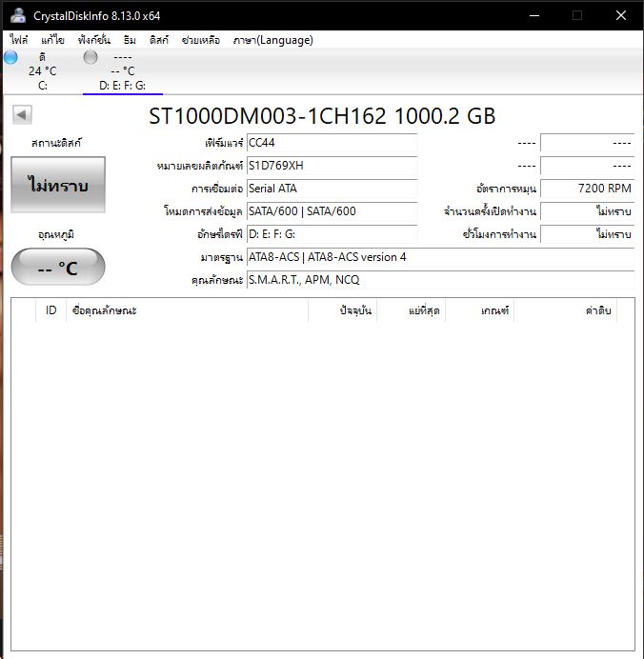This screenshot has height=659, width=644.
Task: Select the D: E: F: G: disk gray orb
Action: 91,57
